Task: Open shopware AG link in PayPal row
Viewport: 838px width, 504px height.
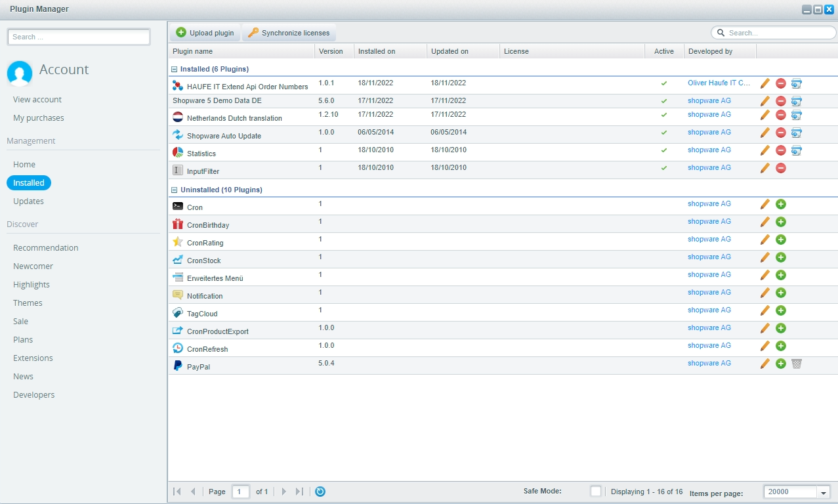Action: pyautogui.click(x=709, y=364)
